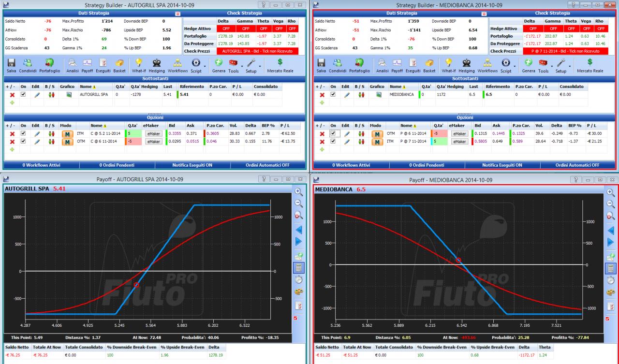619x364 pixels.
Task: Open color palette icon in Mediobanca payoff sidebar
Action: click(x=610, y=292)
